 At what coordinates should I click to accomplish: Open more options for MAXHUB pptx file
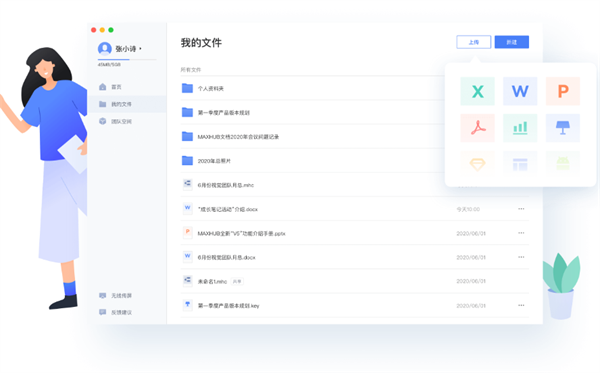click(x=521, y=233)
